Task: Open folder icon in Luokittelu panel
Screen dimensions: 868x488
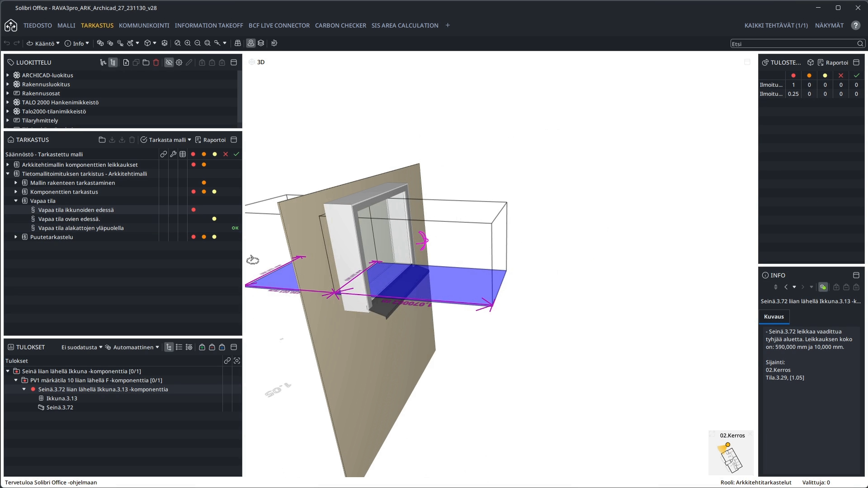Action: click(x=146, y=62)
